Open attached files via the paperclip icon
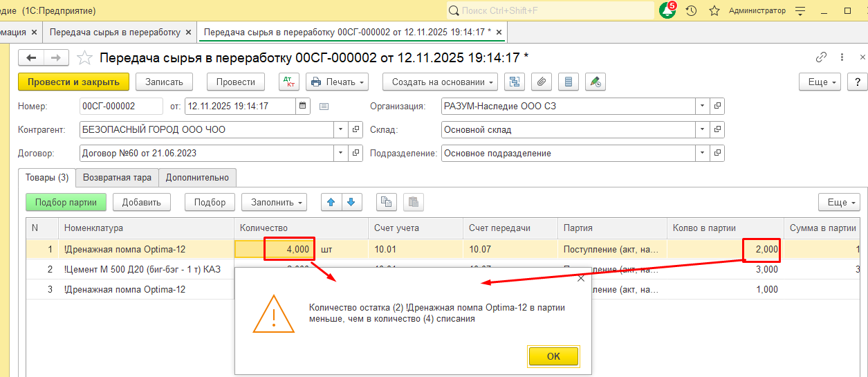Screen dimensions: 868x377 pyautogui.click(x=542, y=82)
